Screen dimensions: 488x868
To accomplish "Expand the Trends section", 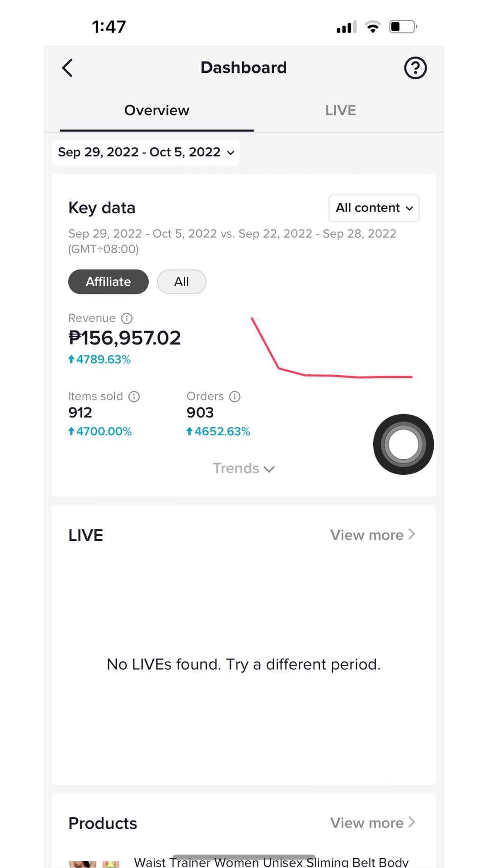I will (x=244, y=468).
